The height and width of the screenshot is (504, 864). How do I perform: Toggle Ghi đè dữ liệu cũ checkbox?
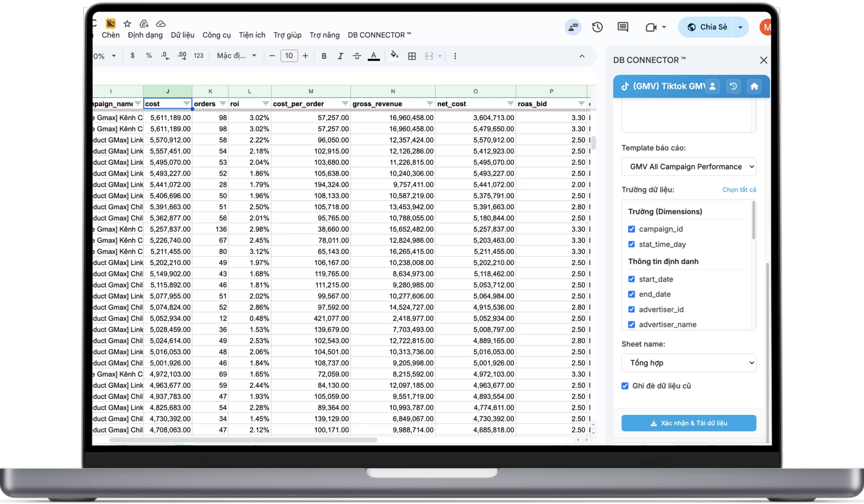coord(625,386)
